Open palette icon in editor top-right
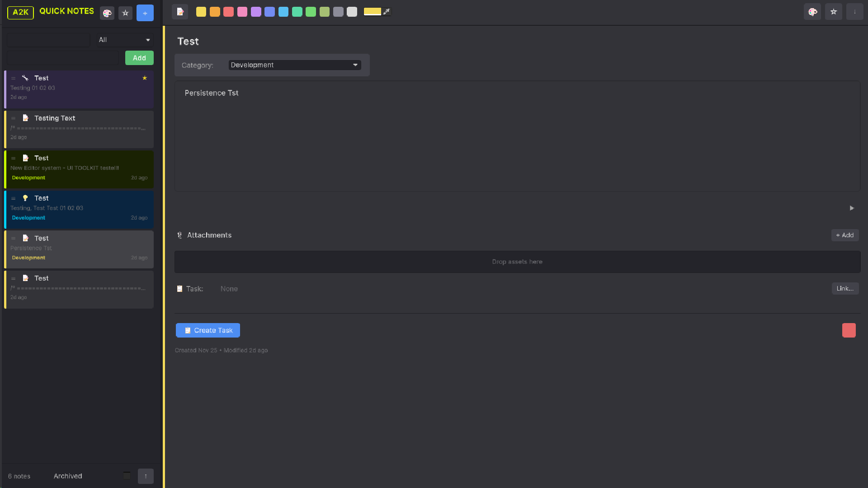The image size is (868, 488). 812,12
